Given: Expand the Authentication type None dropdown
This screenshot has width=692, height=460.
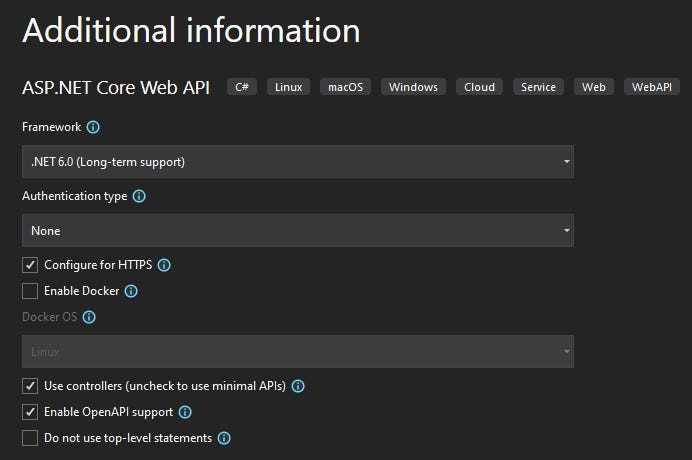Looking at the screenshot, I should coord(298,230).
